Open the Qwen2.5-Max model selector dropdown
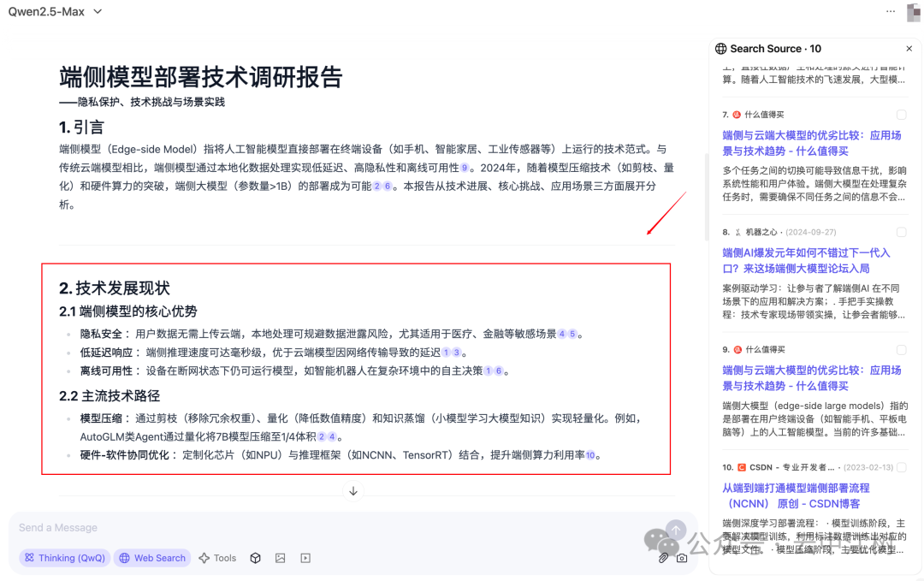Image resolution: width=924 pixels, height=581 pixels. coord(55,12)
